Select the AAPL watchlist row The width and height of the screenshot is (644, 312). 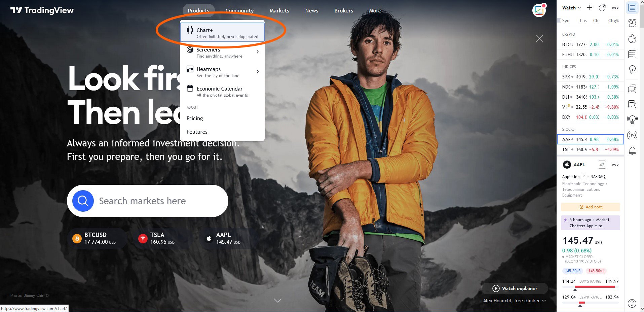click(x=591, y=139)
